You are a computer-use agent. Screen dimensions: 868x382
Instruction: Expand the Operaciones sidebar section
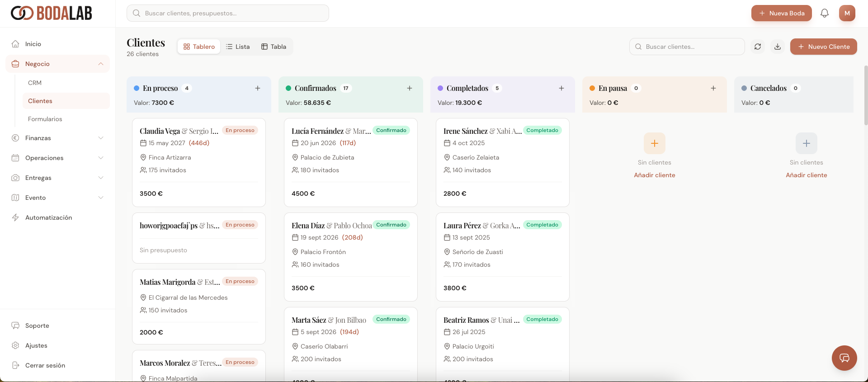click(101, 158)
